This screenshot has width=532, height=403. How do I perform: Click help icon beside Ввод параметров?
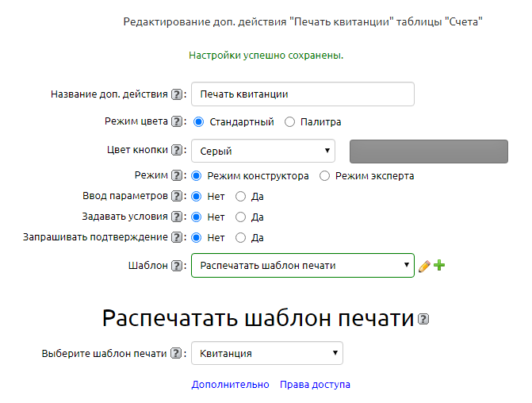point(177,196)
